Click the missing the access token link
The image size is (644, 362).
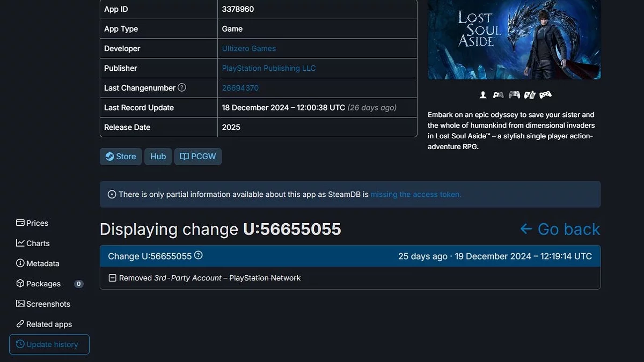(x=416, y=194)
